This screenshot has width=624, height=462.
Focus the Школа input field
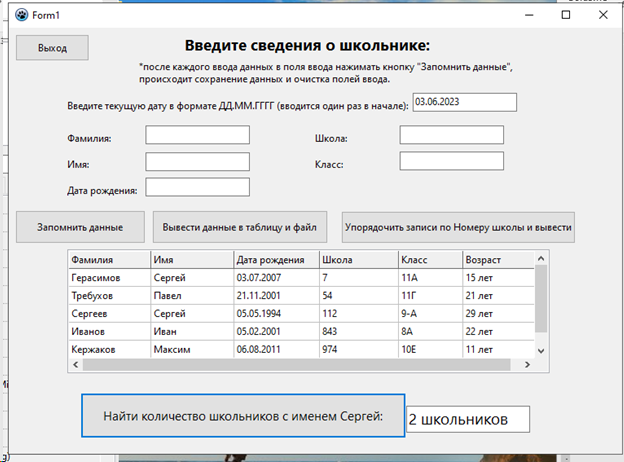tap(451, 136)
